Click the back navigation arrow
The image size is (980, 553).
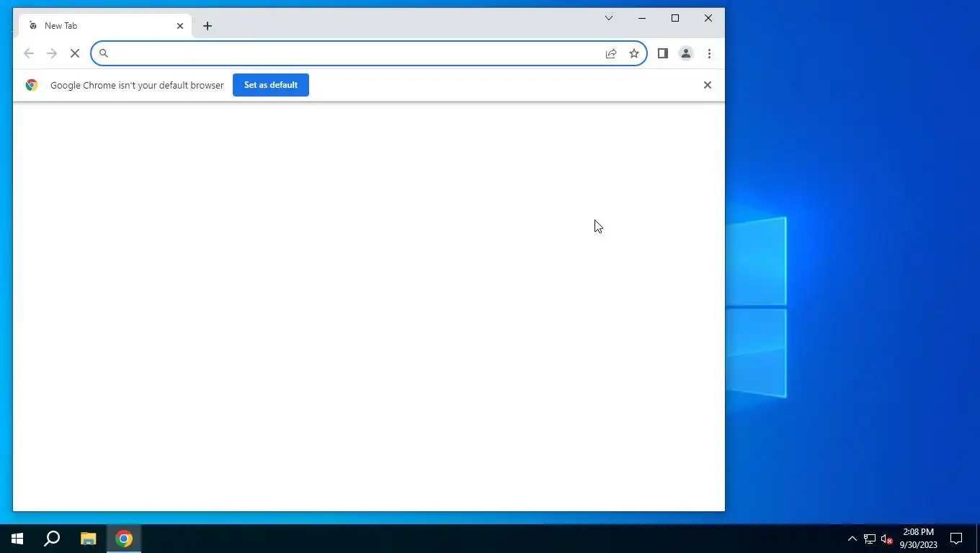coord(29,53)
